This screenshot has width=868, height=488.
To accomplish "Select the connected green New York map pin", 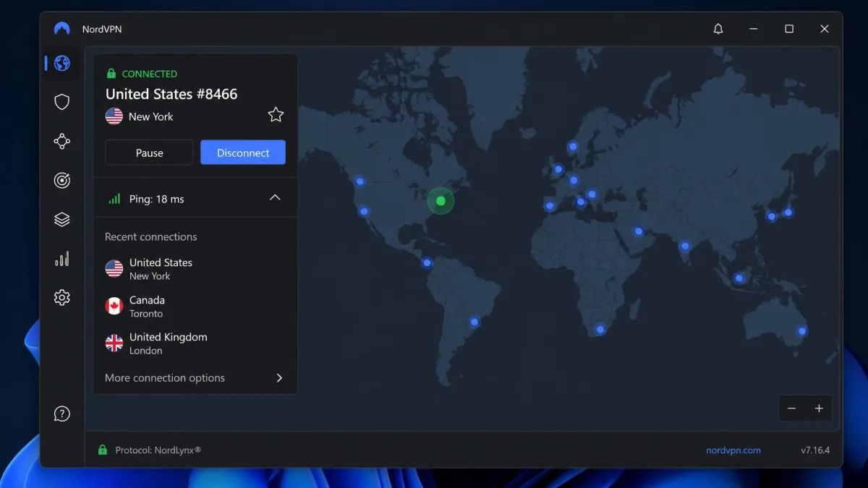I will click(x=441, y=201).
